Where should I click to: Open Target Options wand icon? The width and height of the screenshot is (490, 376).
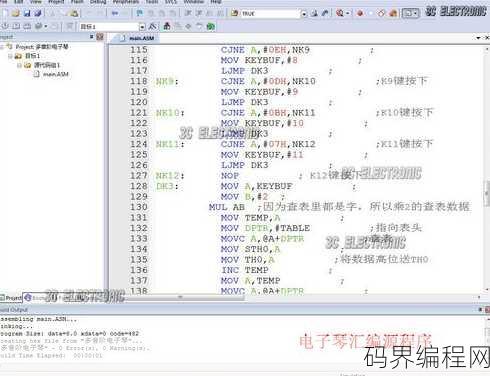(x=153, y=26)
